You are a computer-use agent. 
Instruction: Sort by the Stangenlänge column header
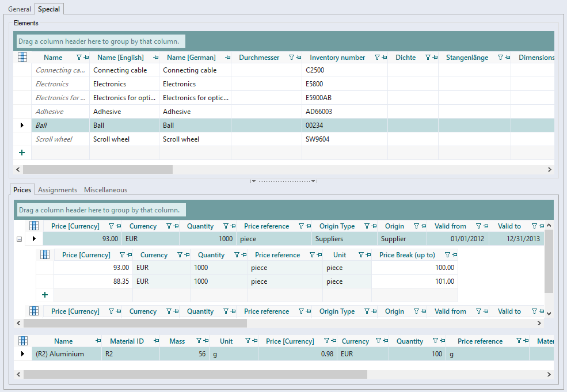(467, 58)
